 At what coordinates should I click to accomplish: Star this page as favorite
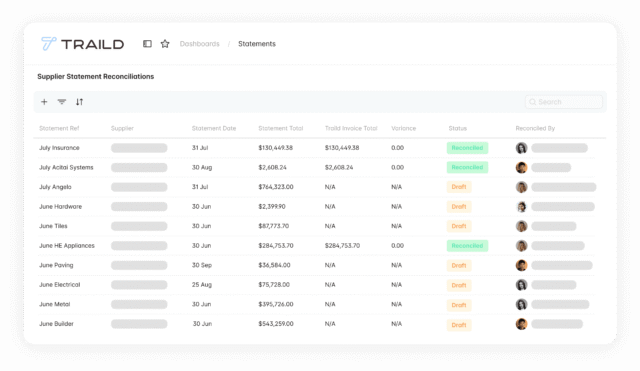pyautogui.click(x=165, y=44)
